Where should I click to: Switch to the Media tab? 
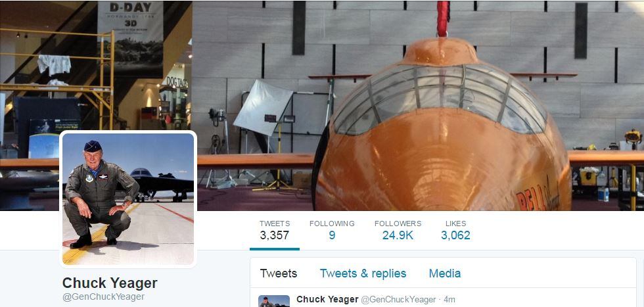click(x=445, y=273)
